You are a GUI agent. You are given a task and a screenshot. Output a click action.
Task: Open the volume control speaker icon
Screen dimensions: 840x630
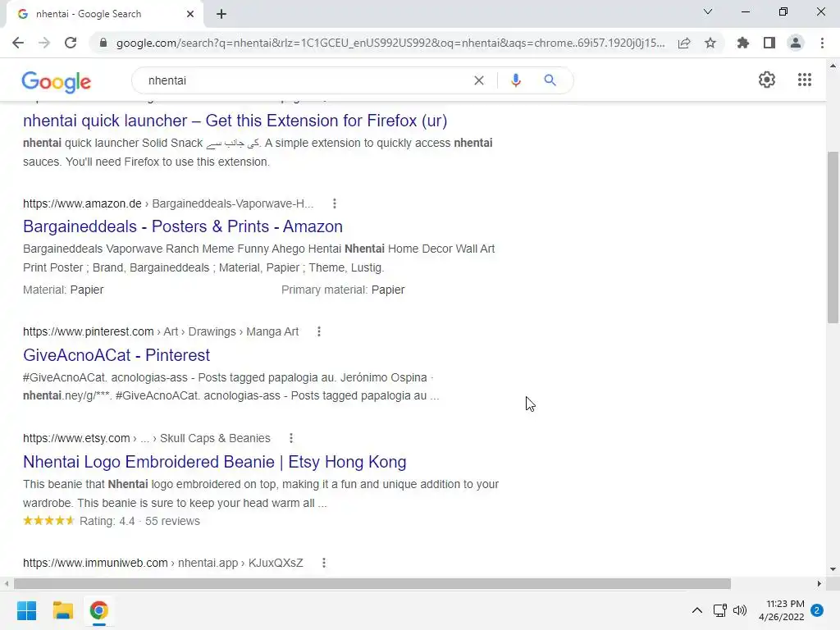tap(740, 610)
